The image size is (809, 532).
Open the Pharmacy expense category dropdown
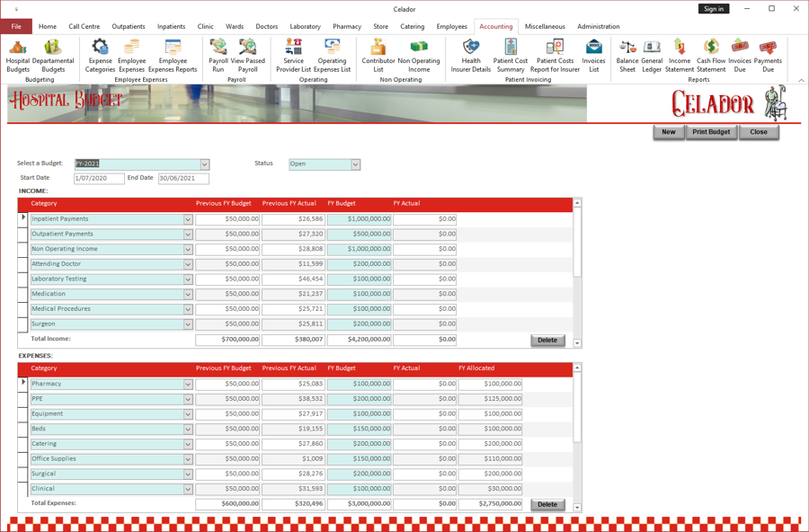(x=186, y=384)
